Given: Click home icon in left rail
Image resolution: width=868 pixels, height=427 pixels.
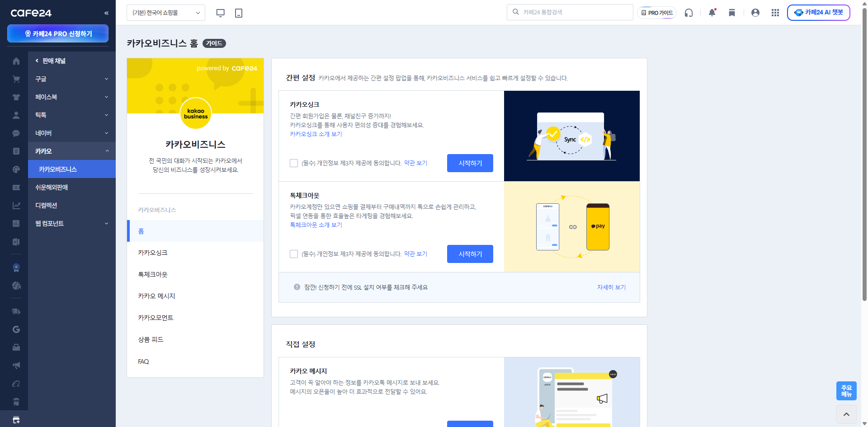Looking at the screenshot, I should pyautogui.click(x=16, y=61).
